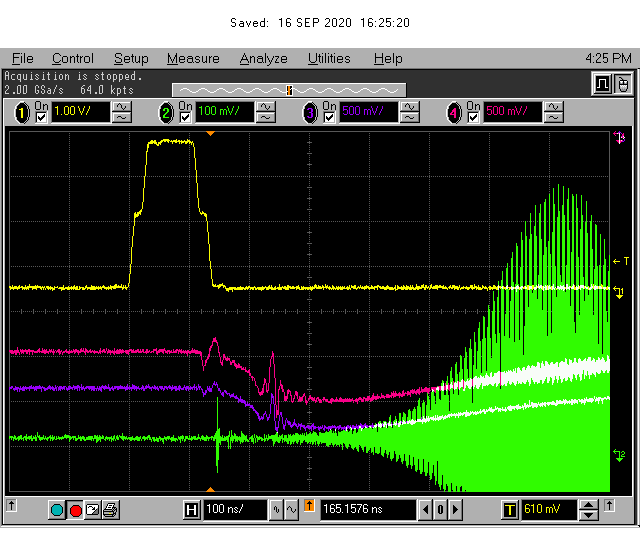Open the Utilities menu
The width and height of the screenshot is (640, 544).
pyautogui.click(x=329, y=59)
